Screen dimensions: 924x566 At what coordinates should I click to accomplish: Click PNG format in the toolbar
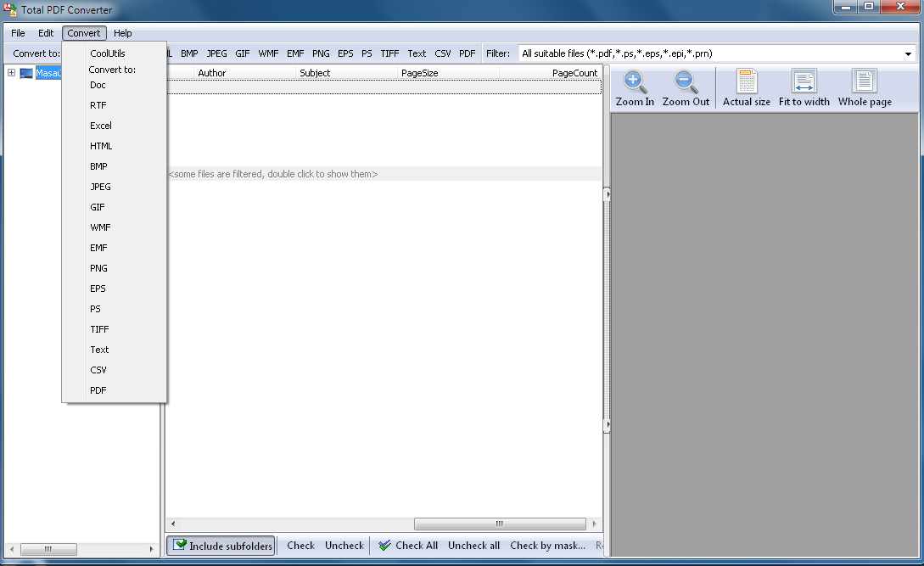click(321, 53)
